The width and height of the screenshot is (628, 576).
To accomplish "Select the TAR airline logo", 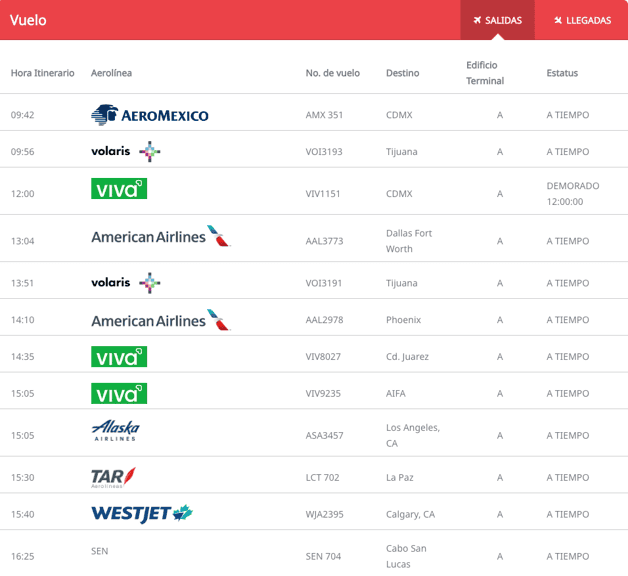I will pos(113,477).
